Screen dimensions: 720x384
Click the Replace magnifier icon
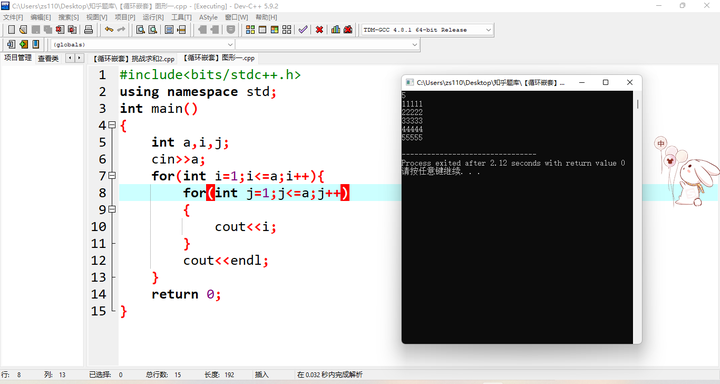153,29
